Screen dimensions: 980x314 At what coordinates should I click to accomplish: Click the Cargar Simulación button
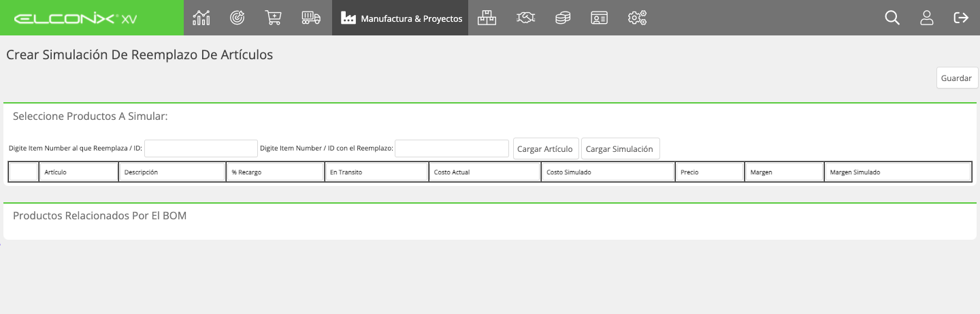tap(620, 148)
